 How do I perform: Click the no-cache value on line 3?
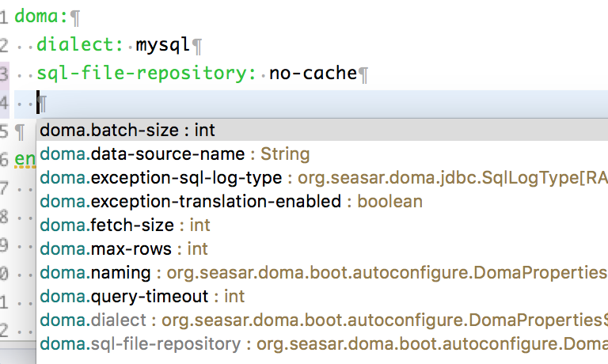click(313, 74)
